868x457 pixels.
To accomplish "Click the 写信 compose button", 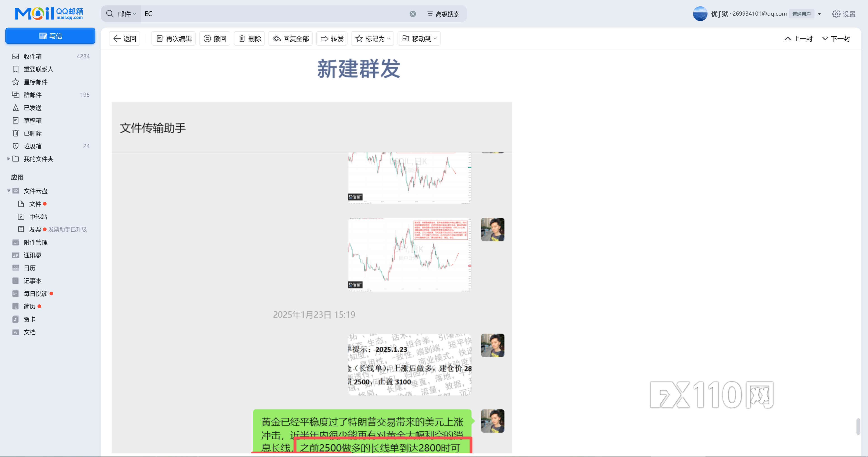I will tap(50, 36).
